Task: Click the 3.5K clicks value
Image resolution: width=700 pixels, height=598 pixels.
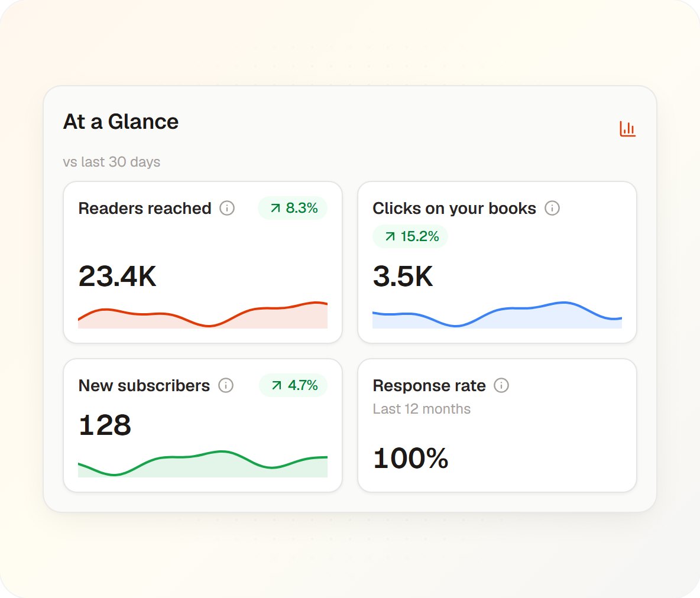Action: (x=403, y=276)
